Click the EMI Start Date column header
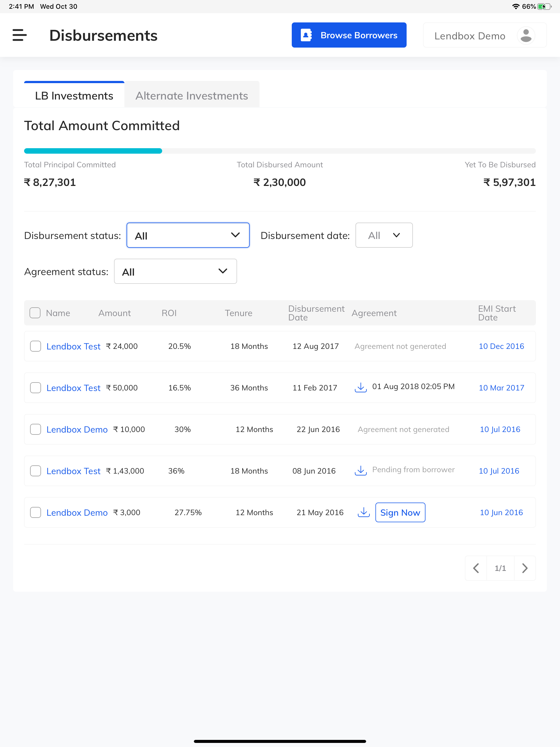 [497, 313]
